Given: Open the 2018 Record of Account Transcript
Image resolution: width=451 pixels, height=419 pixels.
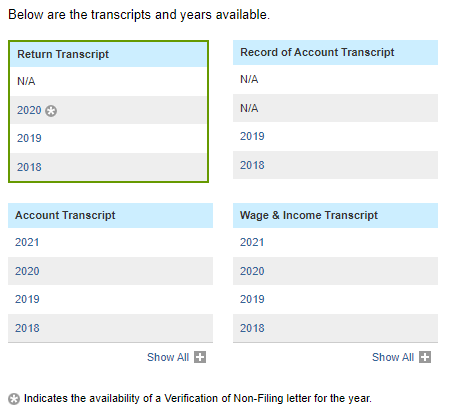Looking at the screenshot, I should tap(252, 165).
